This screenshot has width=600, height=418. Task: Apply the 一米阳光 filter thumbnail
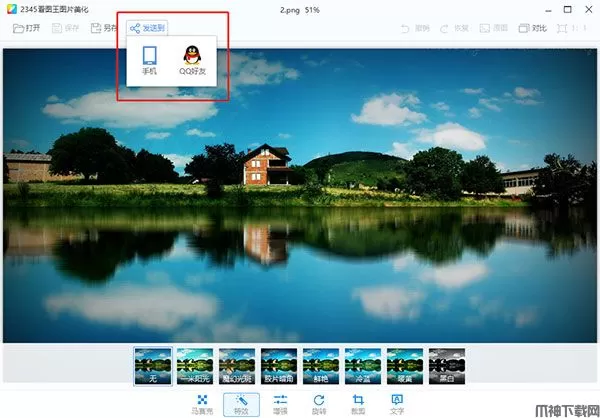[194, 367]
